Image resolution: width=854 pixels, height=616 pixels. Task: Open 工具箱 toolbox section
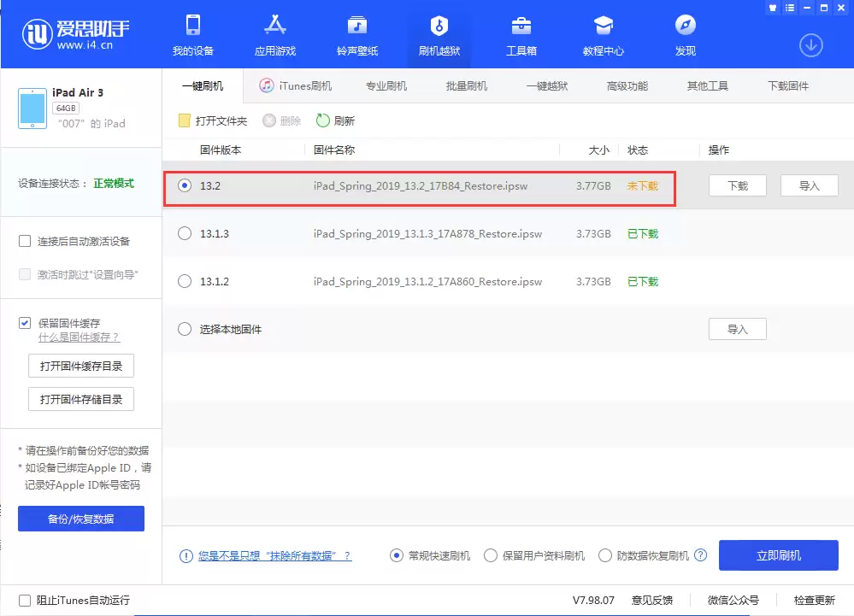pyautogui.click(x=521, y=35)
